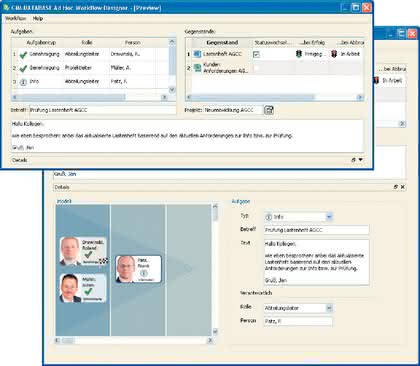The image size is (420, 366).
Task: Select the Müller photo card in Model
Action: (83, 288)
